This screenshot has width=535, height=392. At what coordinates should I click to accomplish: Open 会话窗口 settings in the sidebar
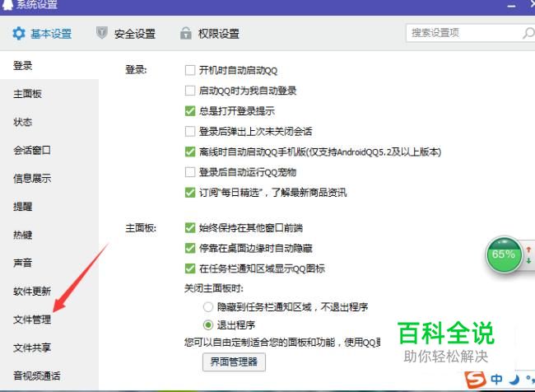tap(32, 150)
